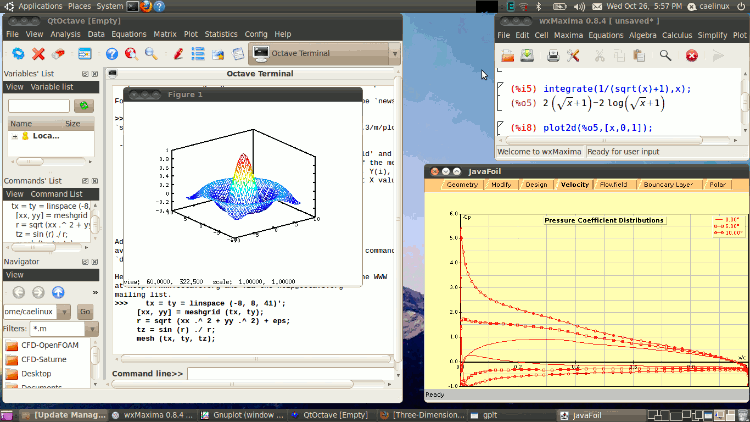Click the magnifier search icon in QtOctave toolbar
750x422 pixels.
tap(151, 53)
